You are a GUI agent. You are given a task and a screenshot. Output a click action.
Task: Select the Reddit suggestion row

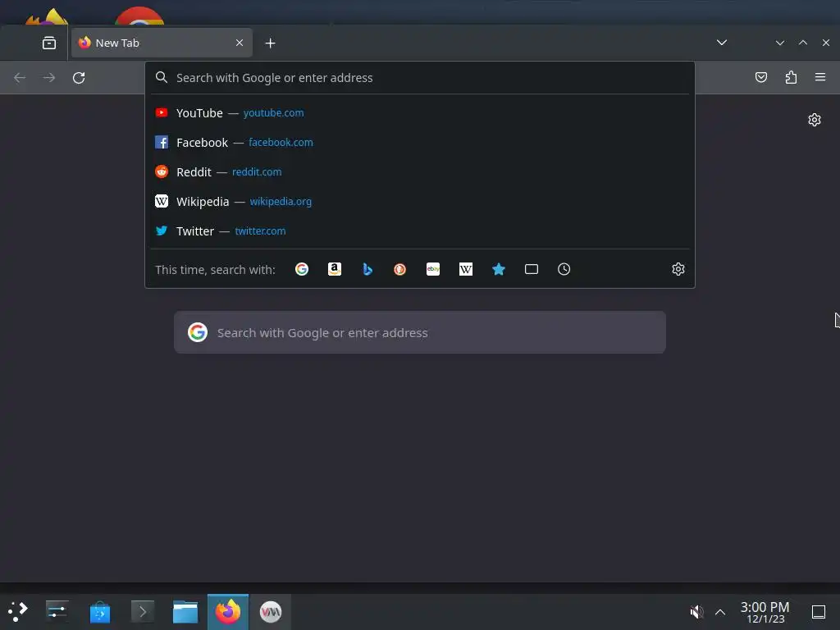[x=419, y=172]
